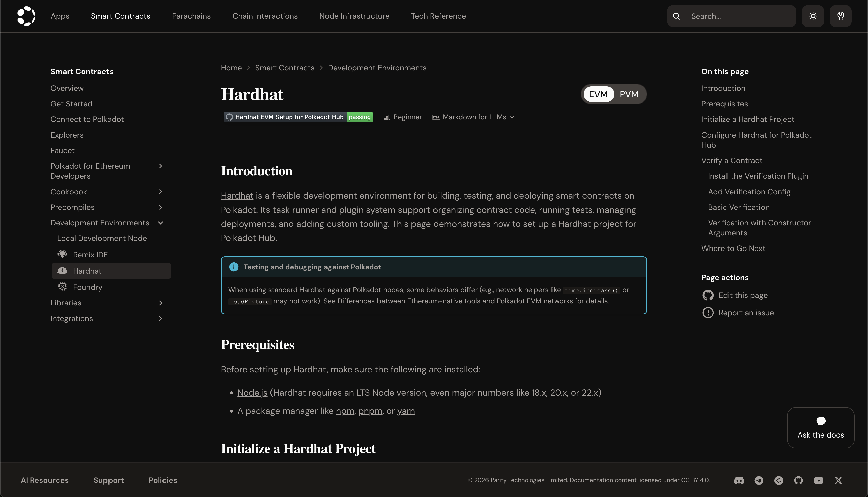Open GitHub icon in footer

coord(798,481)
